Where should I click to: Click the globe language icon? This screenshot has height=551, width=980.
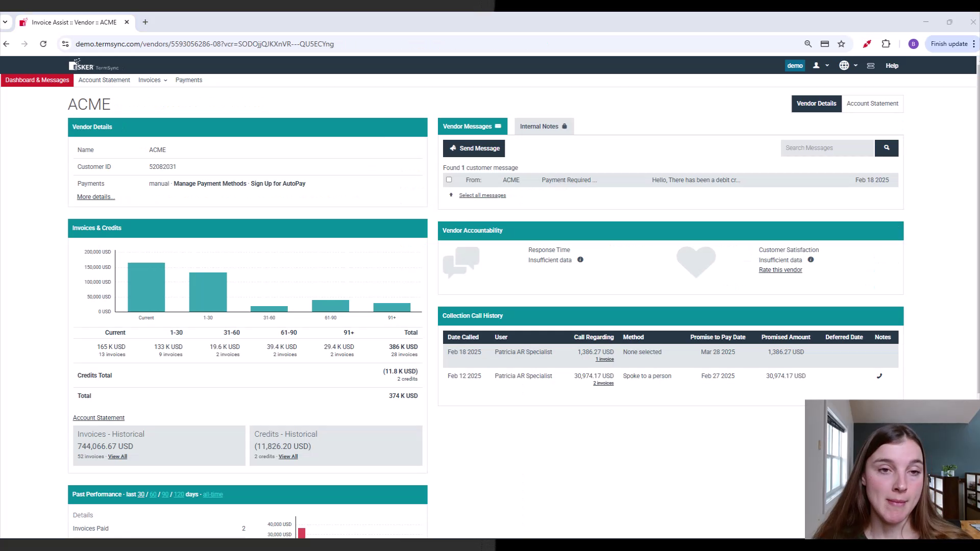pos(844,65)
